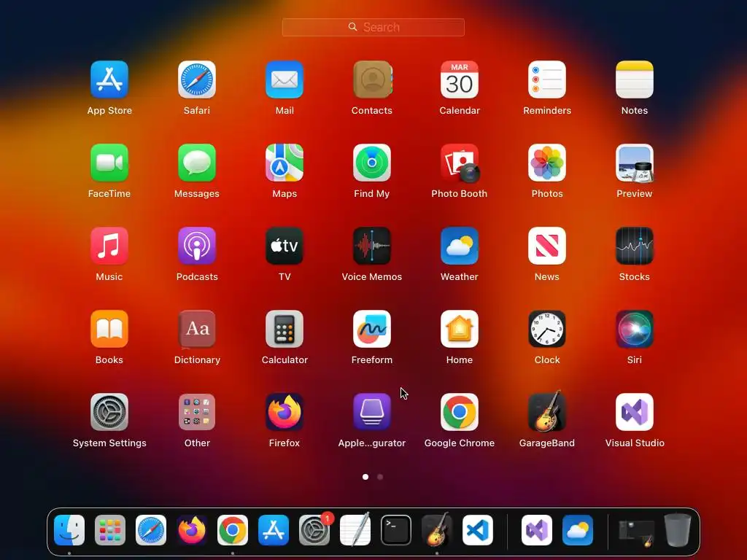The image size is (747, 560).
Task: Start the FaceTime app
Action: [109, 163]
